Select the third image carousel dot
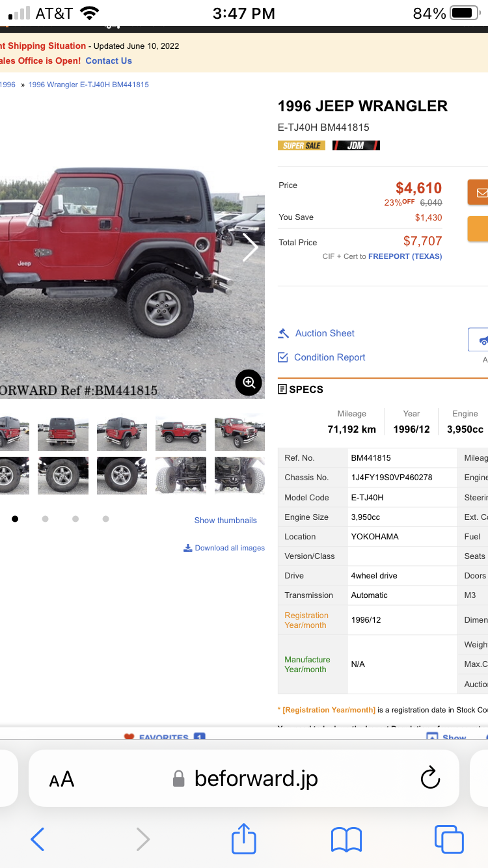The width and height of the screenshot is (488, 868). point(75,519)
